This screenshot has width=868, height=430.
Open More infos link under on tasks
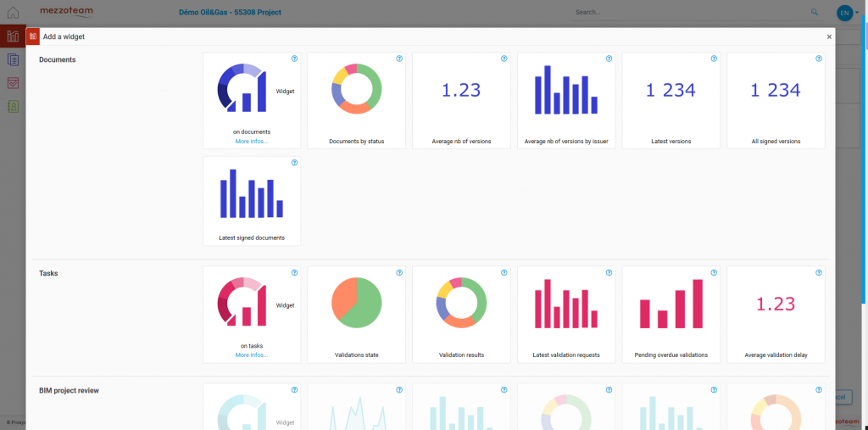(x=251, y=355)
